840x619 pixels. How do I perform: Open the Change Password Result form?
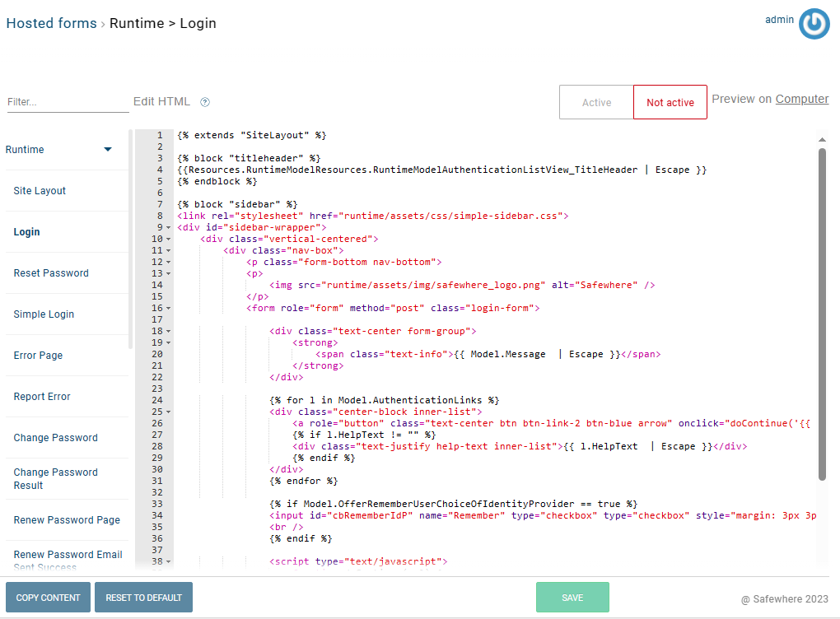click(x=55, y=479)
